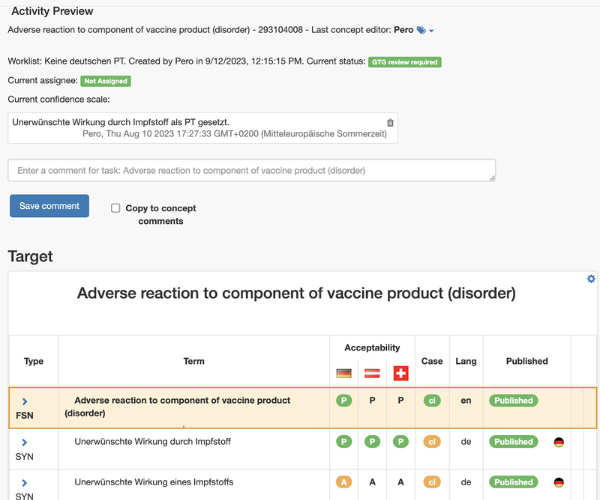
Task: Expand the Unerwünschte Wirkung durch Impfstoff row chevron
Action: [24, 442]
